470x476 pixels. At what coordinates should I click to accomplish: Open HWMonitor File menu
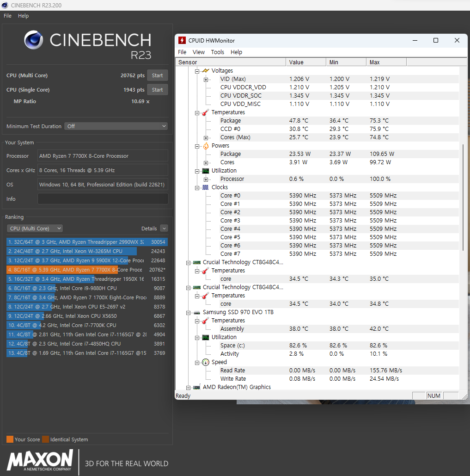(182, 52)
